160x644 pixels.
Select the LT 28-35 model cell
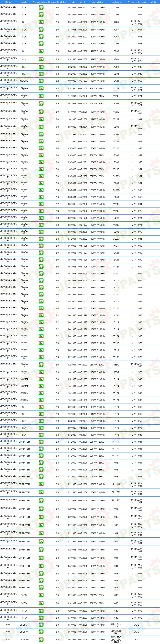point(24,625)
